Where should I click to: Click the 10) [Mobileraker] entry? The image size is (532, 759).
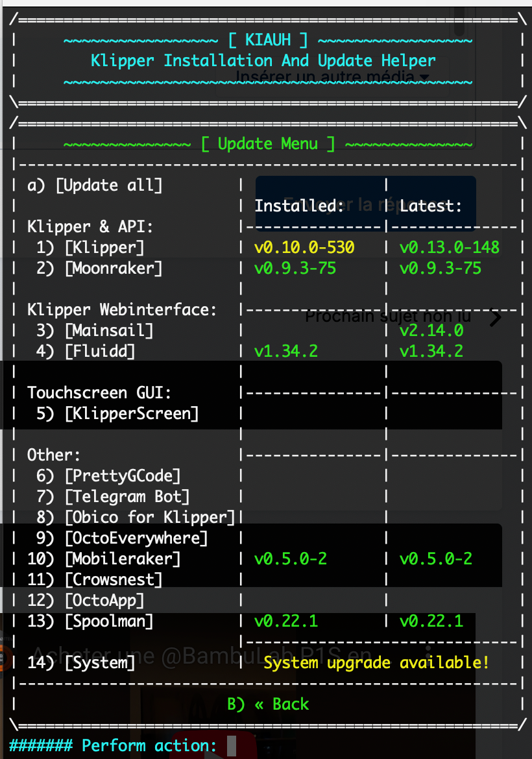[x=104, y=559]
